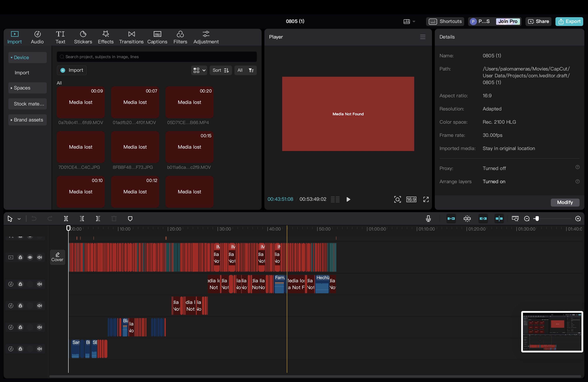The width and height of the screenshot is (588, 382).
Task: Open the Effects panel
Action: [x=105, y=37]
